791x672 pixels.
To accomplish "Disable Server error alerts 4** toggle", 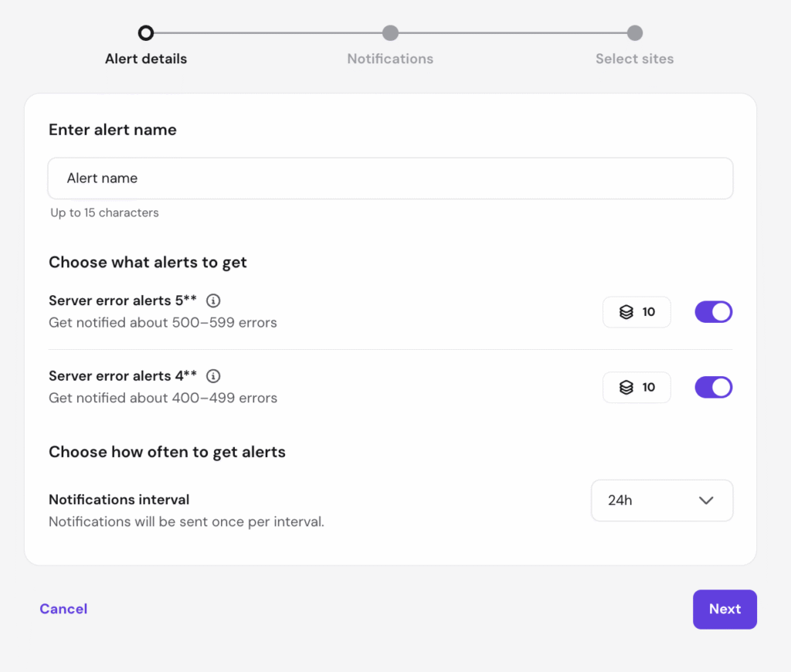I will point(713,388).
